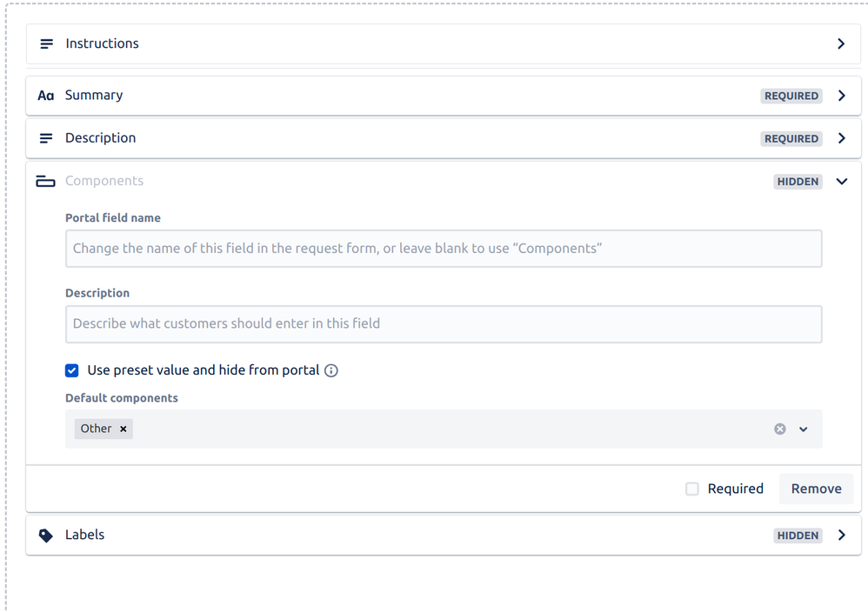
Task: Open the Default components dropdown
Action: (802, 429)
